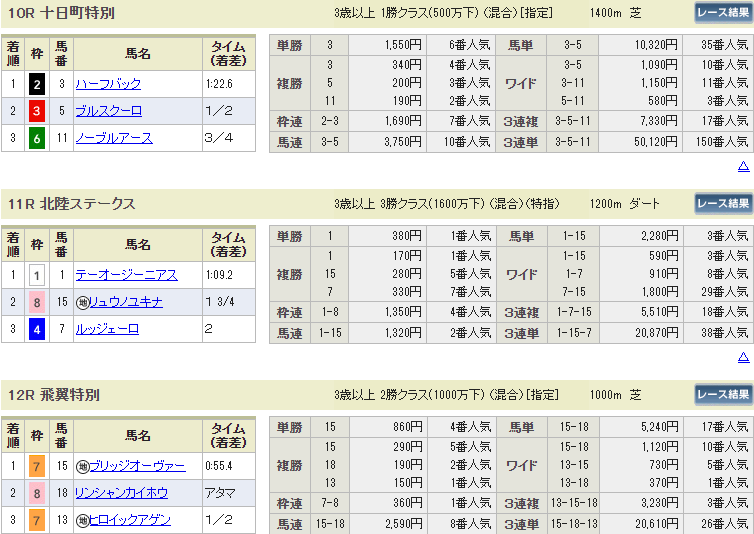
Task: Open race results for 10R 十日町特別
Action: pyautogui.click(x=723, y=13)
